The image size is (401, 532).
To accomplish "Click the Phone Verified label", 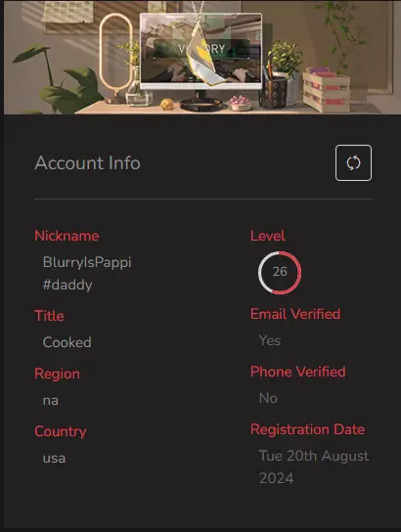I will (x=298, y=372).
